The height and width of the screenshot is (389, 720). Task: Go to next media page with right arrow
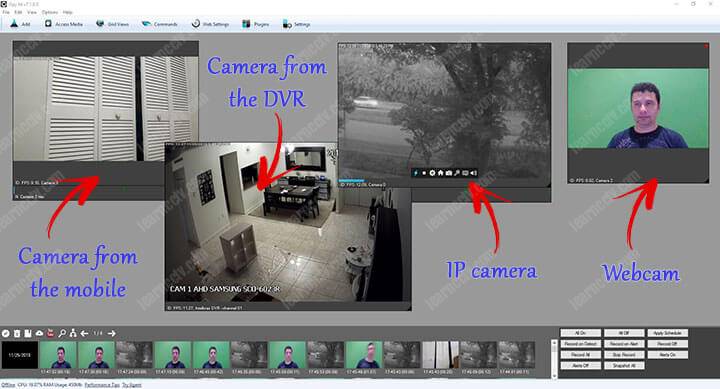tap(112, 333)
